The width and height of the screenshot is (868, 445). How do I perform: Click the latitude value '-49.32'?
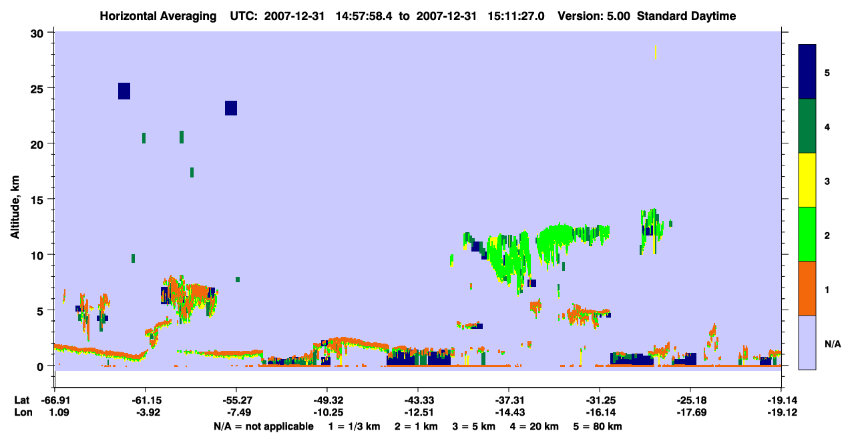point(327,400)
